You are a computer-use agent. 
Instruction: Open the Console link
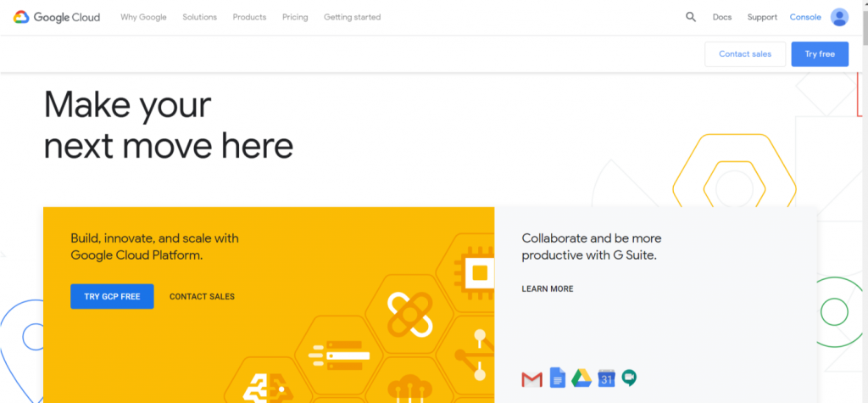click(805, 17)
